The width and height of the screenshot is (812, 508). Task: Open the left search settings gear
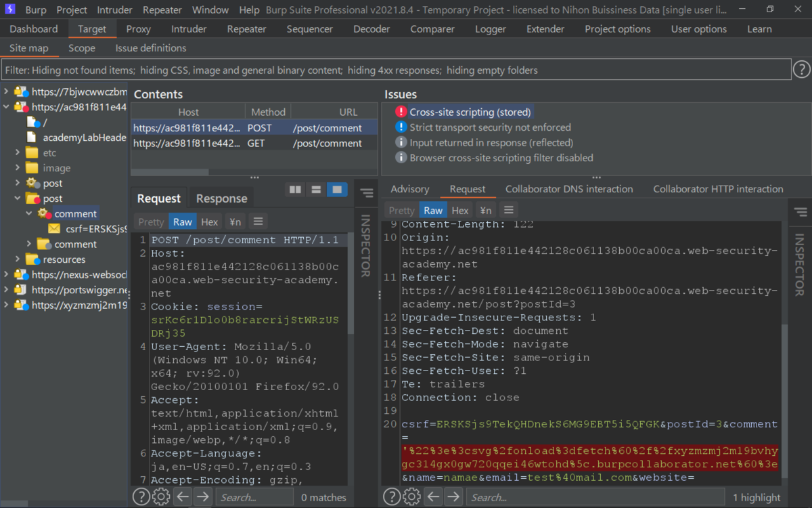click(161, 497)
